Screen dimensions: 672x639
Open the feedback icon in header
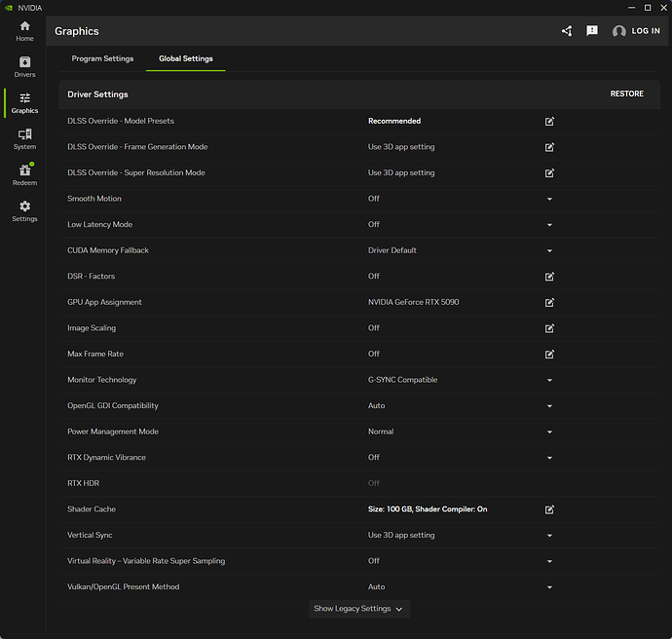click(592, 31)
